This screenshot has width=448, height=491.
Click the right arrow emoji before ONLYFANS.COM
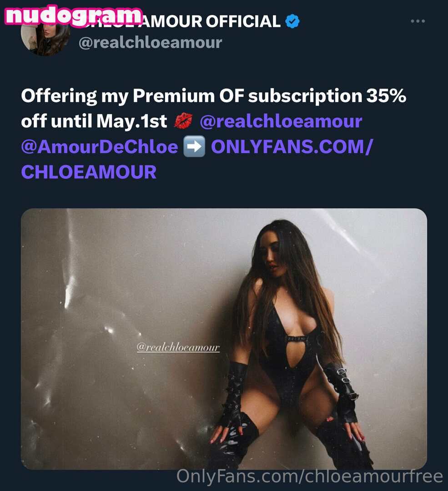pyautogui.click(x=194, y=146)
